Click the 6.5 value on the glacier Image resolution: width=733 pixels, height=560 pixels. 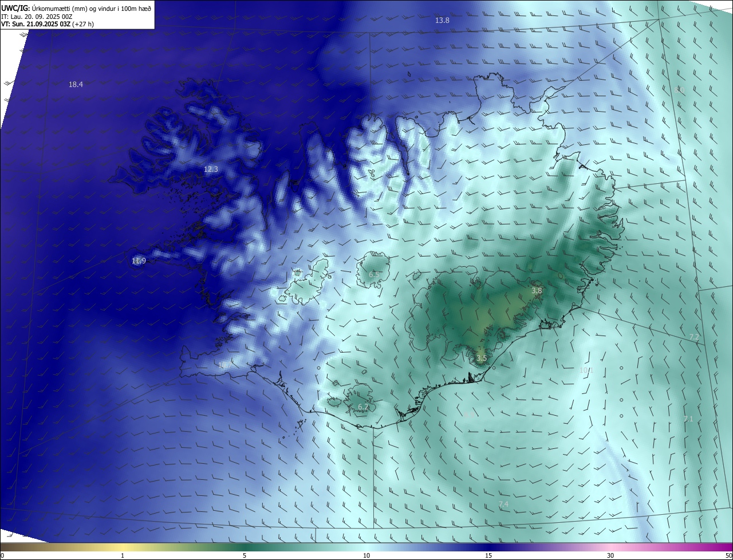(x=374, y=275)
